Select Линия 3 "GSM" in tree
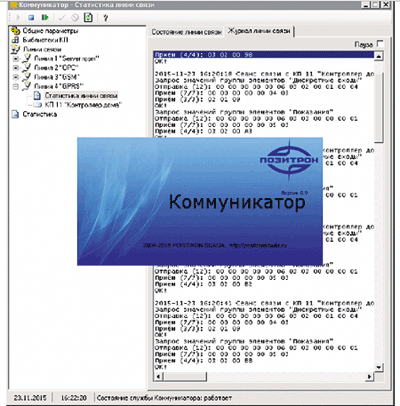 pos(57,77)
